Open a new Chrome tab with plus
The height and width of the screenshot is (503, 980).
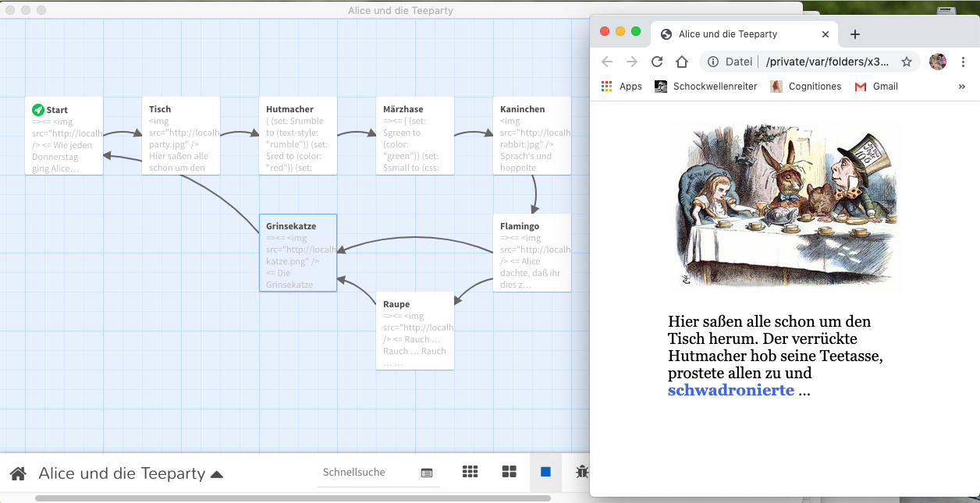855,34
